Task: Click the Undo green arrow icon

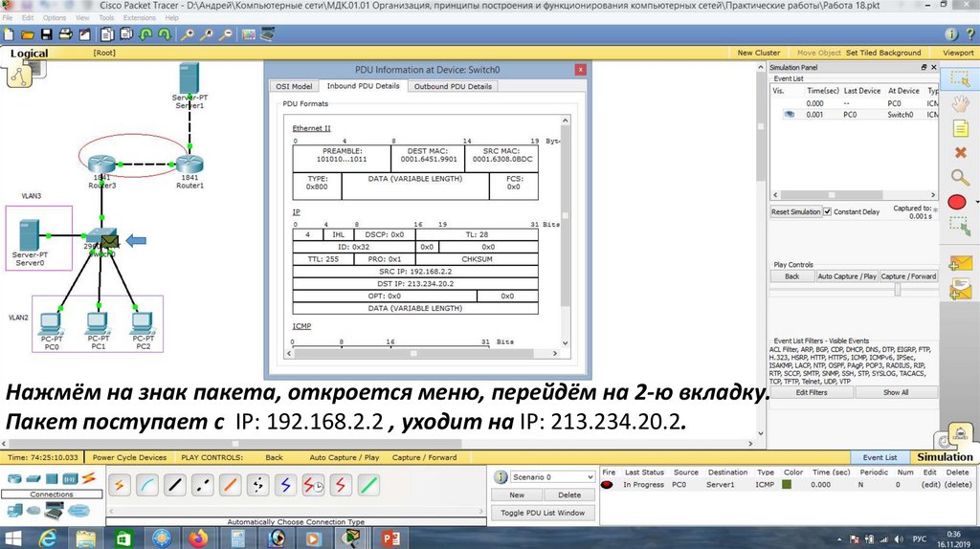Action: [145, 34]
